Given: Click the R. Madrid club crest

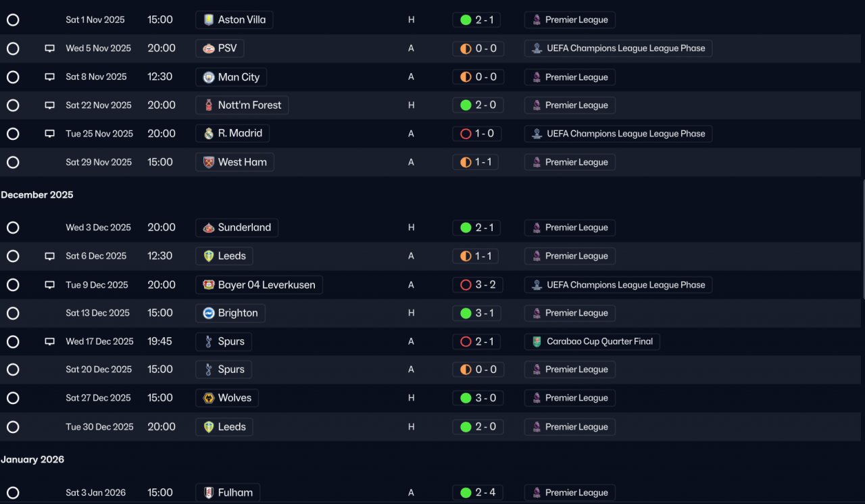Looking at the screenshot, I should 209,134.
